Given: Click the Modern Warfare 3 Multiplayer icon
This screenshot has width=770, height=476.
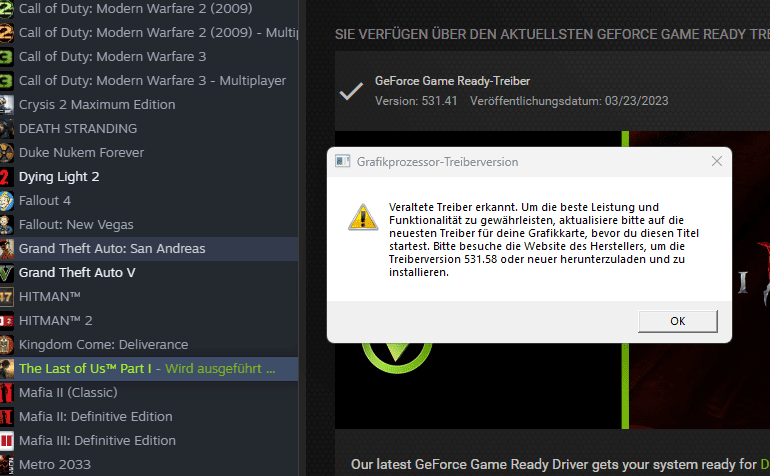Looking at the screenshot, I should tap(6, 81).
